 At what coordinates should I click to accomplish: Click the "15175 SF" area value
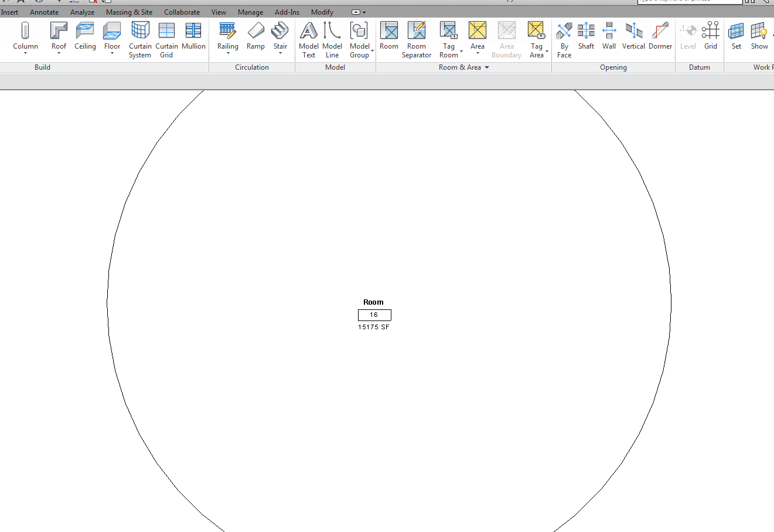374,327
